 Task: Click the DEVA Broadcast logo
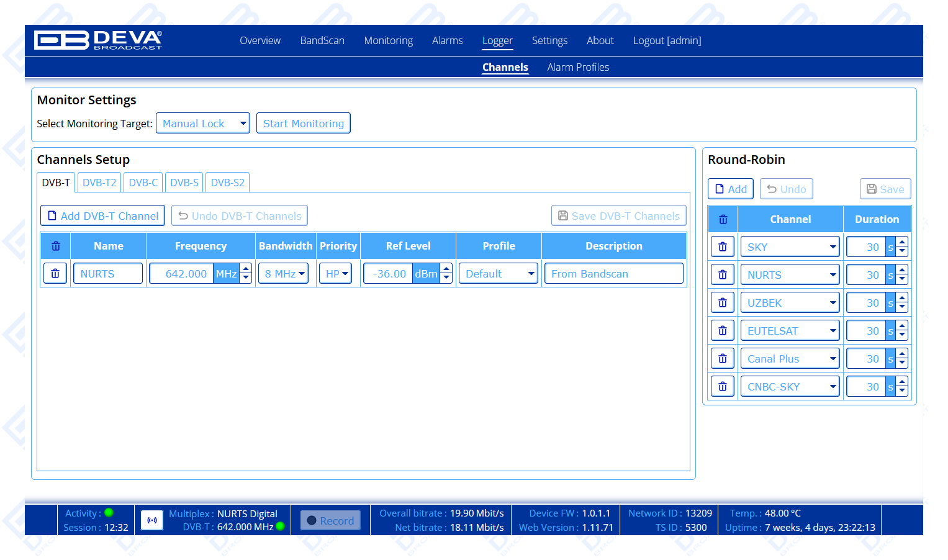coord(98,40)
